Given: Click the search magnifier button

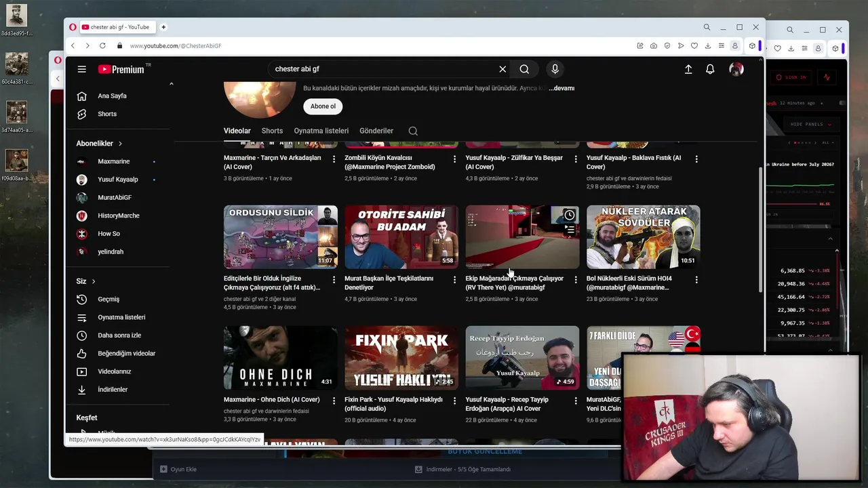Looking at the screenshot, I should (x=524, y=69).
